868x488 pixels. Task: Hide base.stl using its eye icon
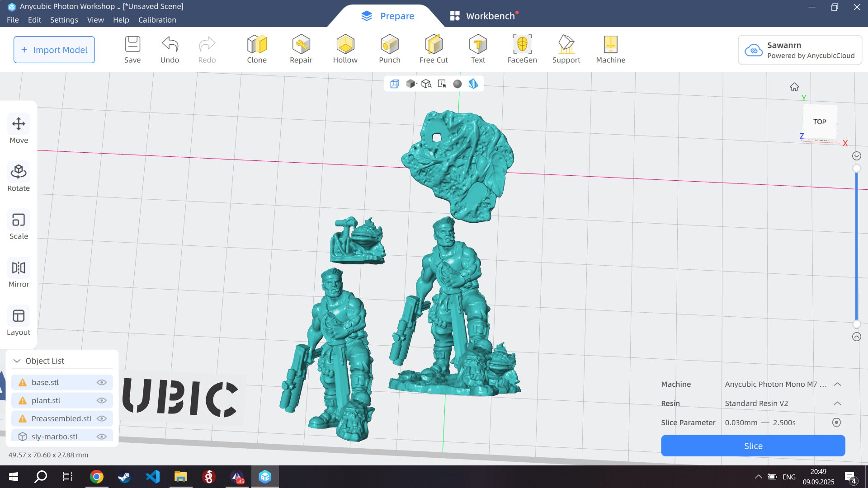point(102,382)
